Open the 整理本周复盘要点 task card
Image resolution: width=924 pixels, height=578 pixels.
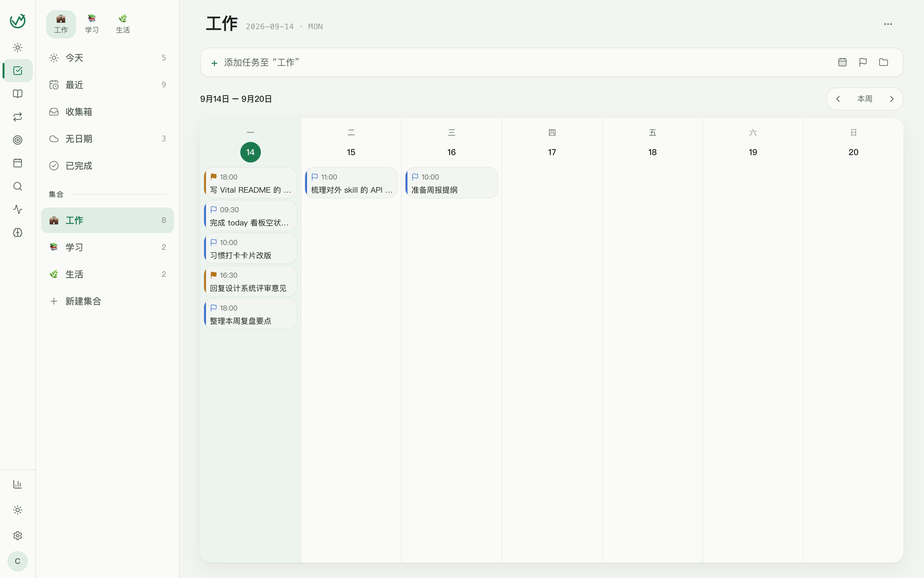pos(251,314)
